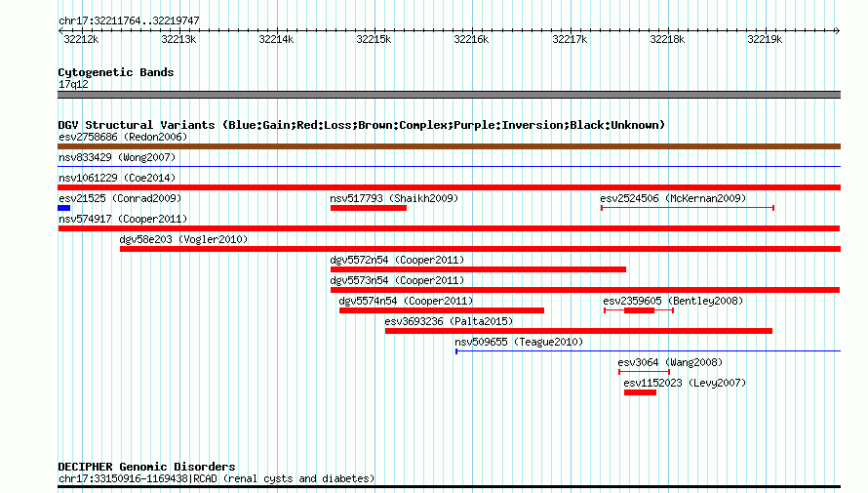The width and height of the screenshot is (868, 493).
Task: Select the small blue esv21525 gain bar
Action: click(63, 208)
